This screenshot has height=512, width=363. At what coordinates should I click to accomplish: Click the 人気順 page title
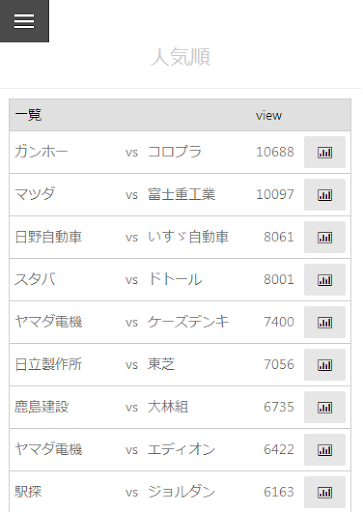180,57
